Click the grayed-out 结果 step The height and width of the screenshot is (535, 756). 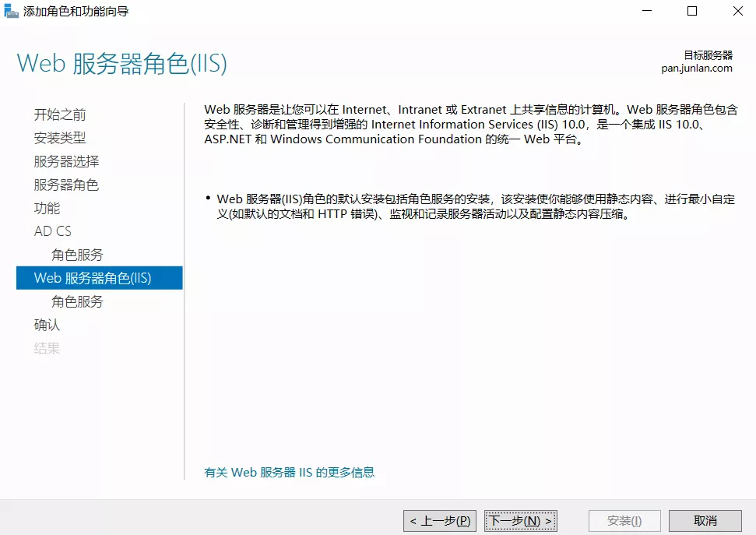click(47, 348)
